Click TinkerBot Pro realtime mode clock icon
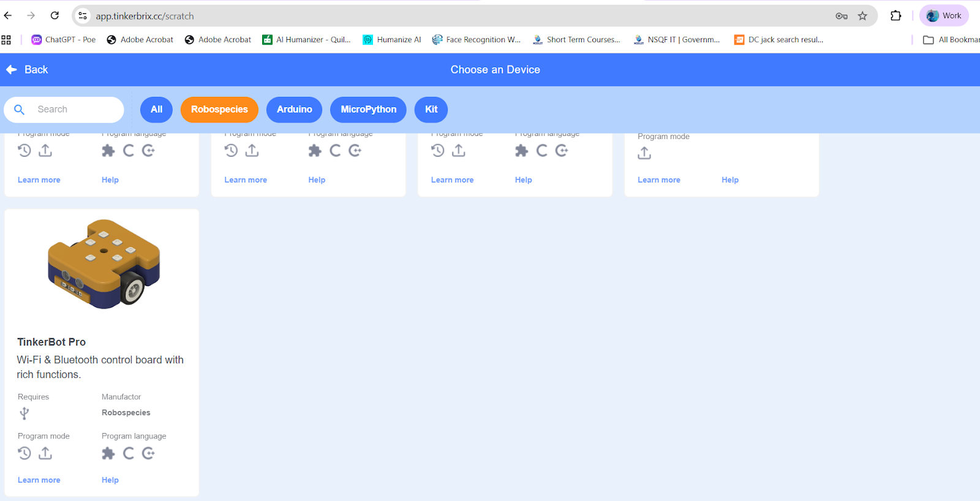 pos(24,453)
